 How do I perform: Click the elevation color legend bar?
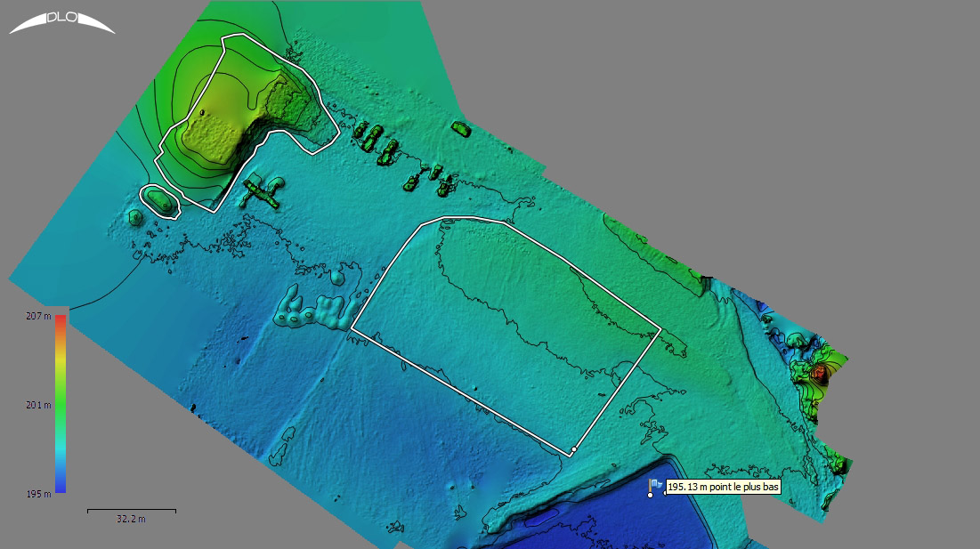61,403
